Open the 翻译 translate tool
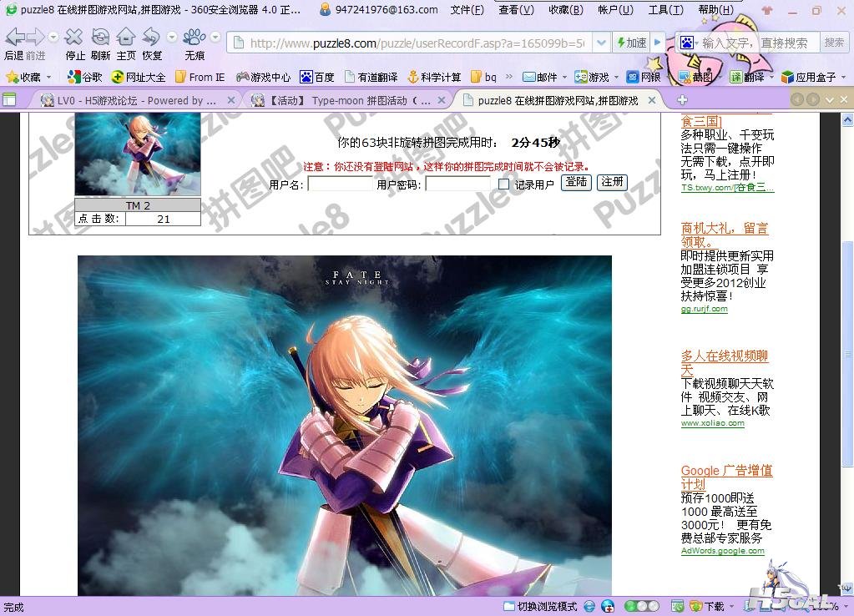 [747, 78]
